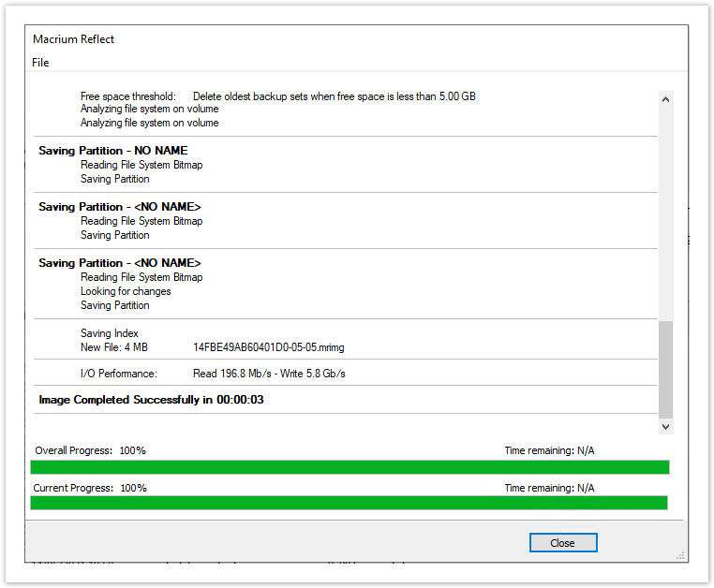The width and height of the screenshot is (714, 588).
Task: Click the 'New File: 4 MB' entry
Action: (x=113, y=347)
